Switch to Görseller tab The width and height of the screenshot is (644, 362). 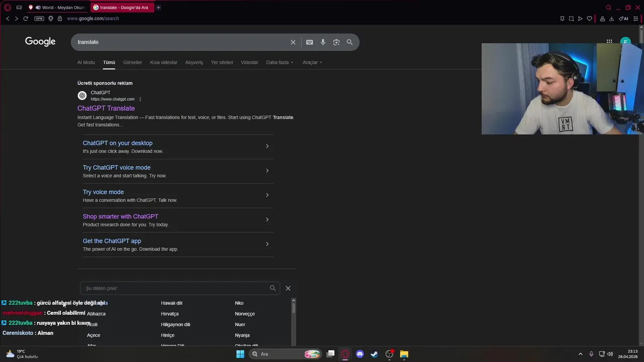[x=133, y=62]
